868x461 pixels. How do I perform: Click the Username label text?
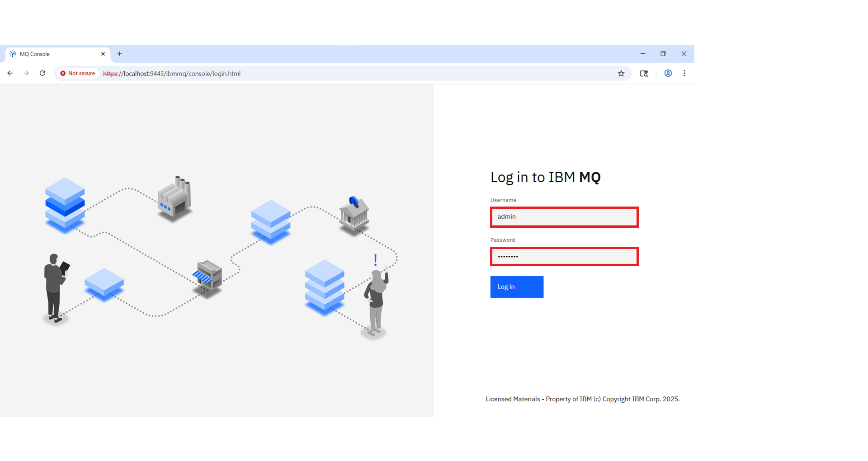(503, 200)
